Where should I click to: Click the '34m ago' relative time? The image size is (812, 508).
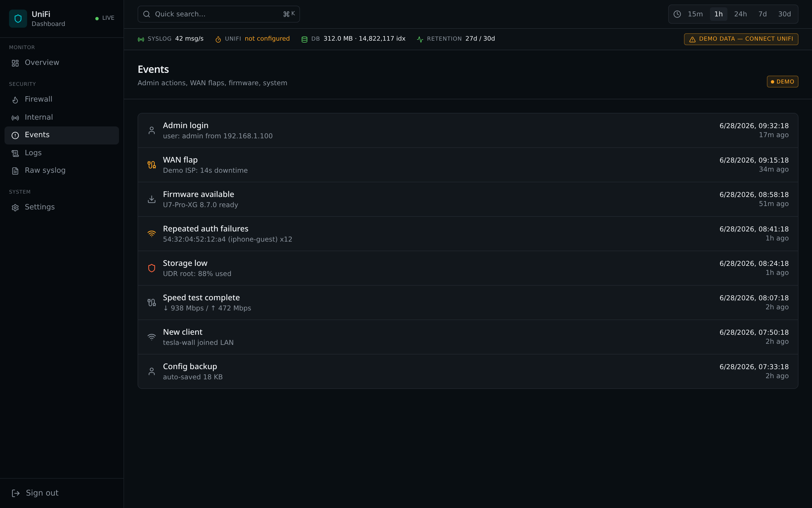pos(774,170)
